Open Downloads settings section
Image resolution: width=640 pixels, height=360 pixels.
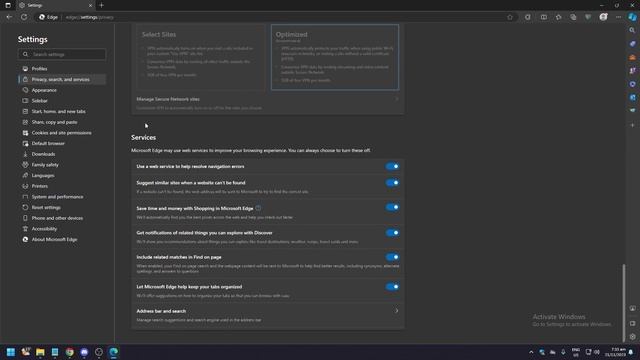click(x=62, y=154)
